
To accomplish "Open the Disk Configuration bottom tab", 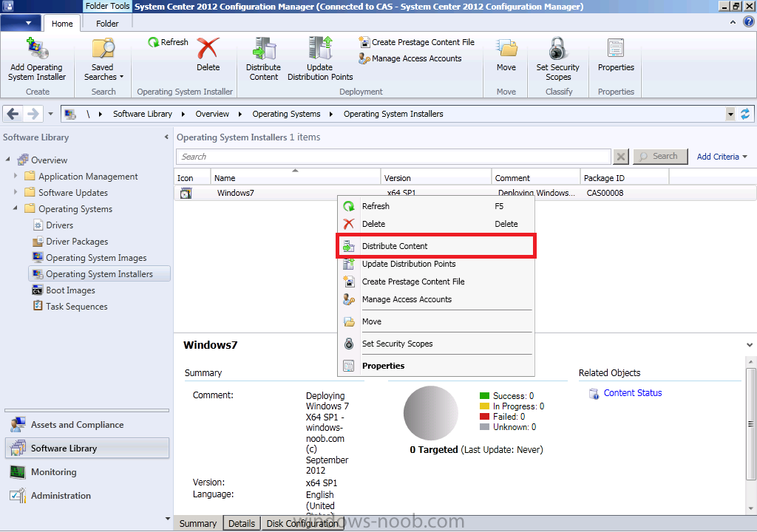I will click(x=302, y=523).
